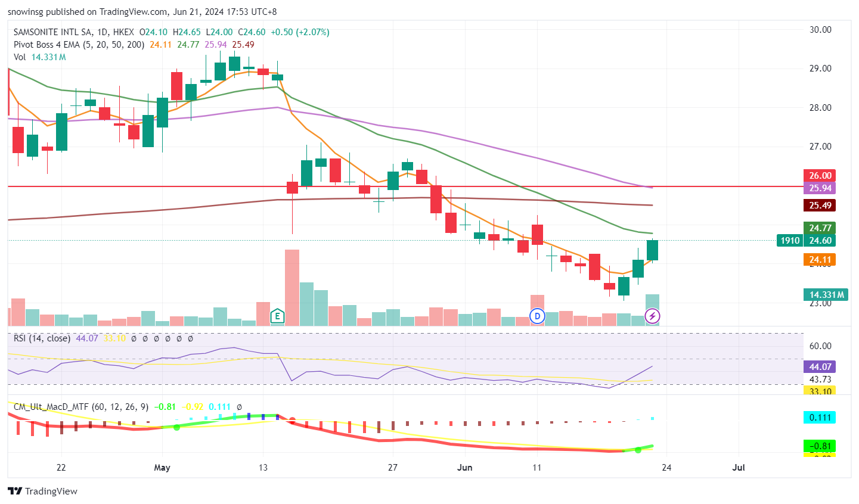Screen dimensions: 859x504
Task: Click the 27.00 price scale label
Action: coord(820,147)
